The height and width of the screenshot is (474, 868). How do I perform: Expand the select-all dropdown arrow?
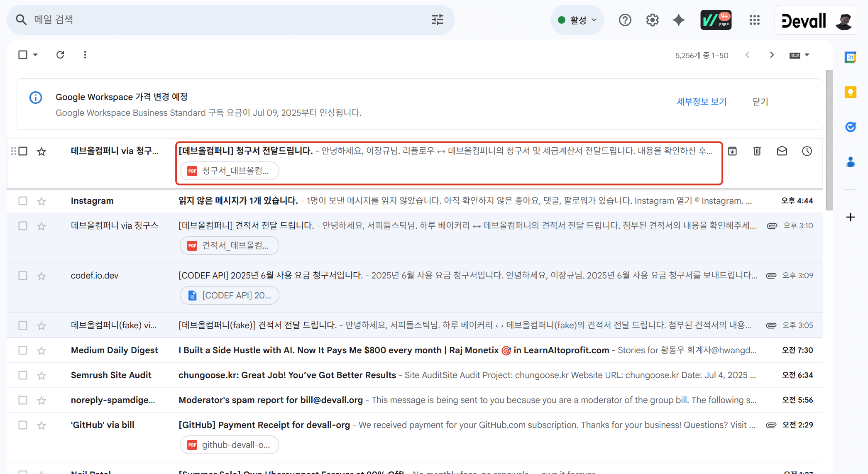(x=35, y=55)
